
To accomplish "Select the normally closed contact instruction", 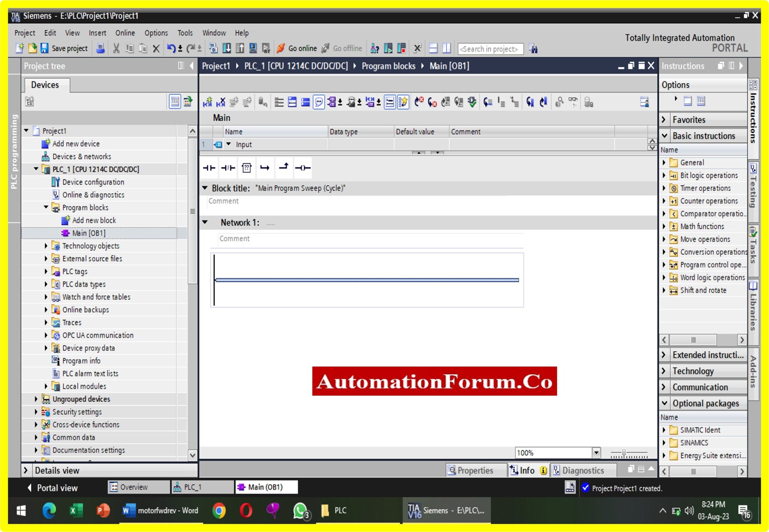I will 228,168.
